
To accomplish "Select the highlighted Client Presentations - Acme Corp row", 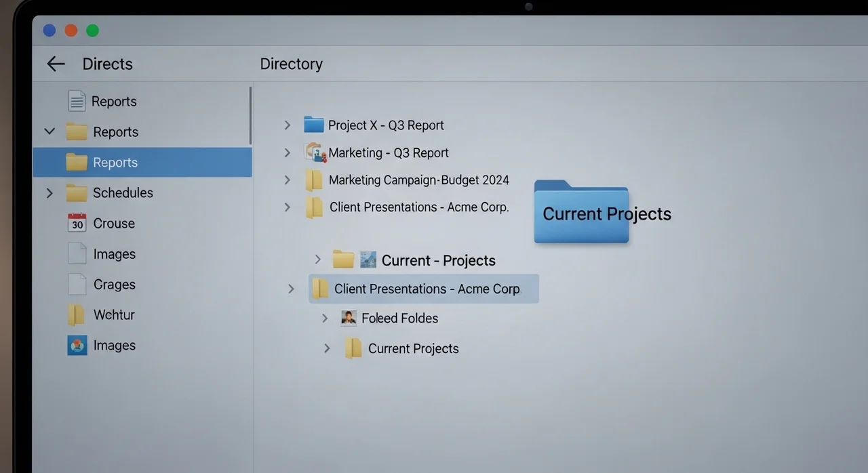I will 427,289.
